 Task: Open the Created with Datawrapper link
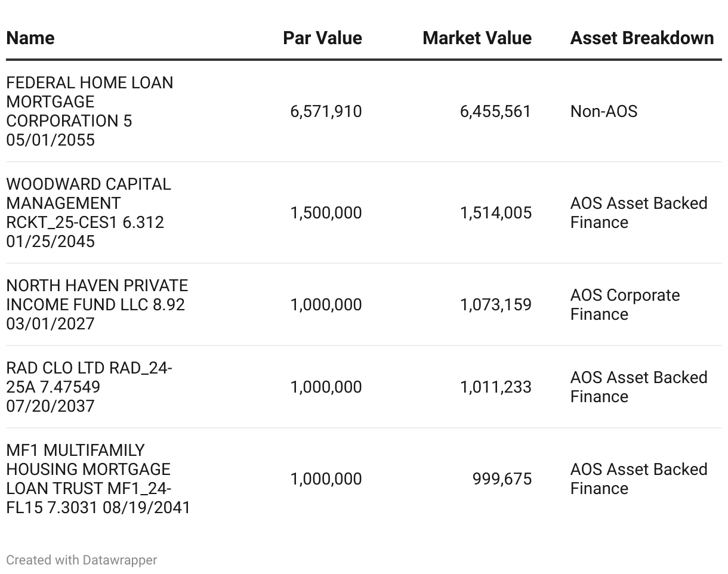tap(82, 560)
